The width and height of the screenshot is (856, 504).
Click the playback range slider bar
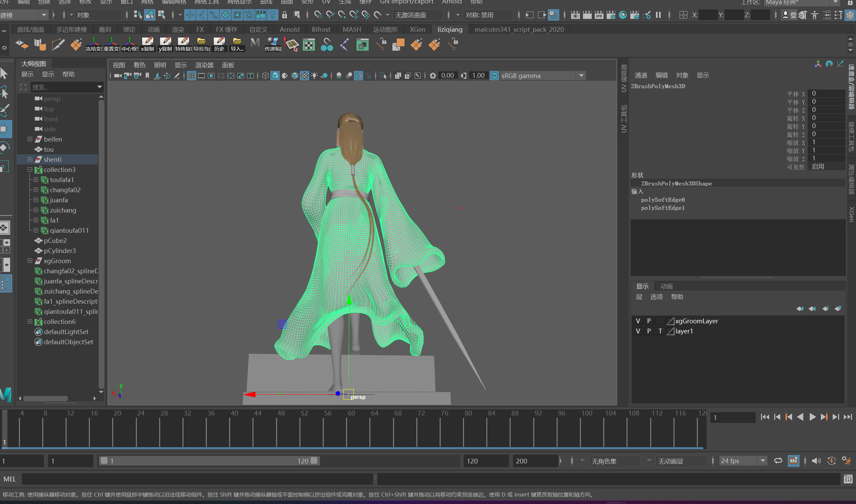pos(209,461)
